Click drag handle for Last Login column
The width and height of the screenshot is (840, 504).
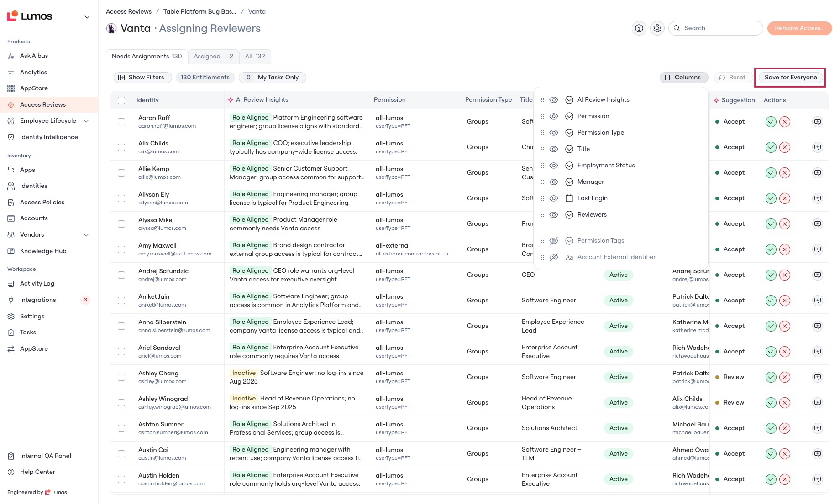543,198
